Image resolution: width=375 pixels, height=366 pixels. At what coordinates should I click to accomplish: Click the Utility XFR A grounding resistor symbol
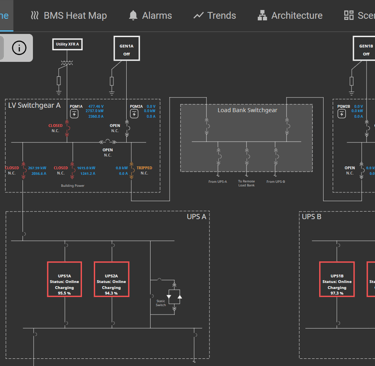point(59,81)
